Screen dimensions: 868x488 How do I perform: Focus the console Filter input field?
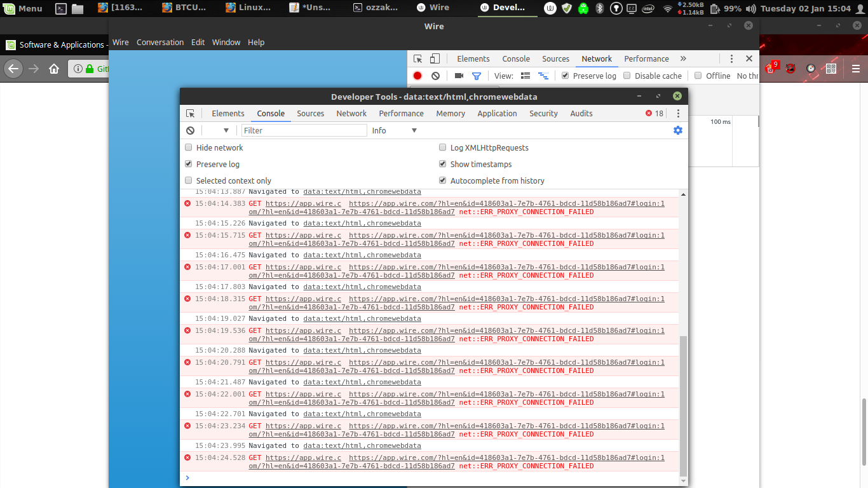pos(304,130)
